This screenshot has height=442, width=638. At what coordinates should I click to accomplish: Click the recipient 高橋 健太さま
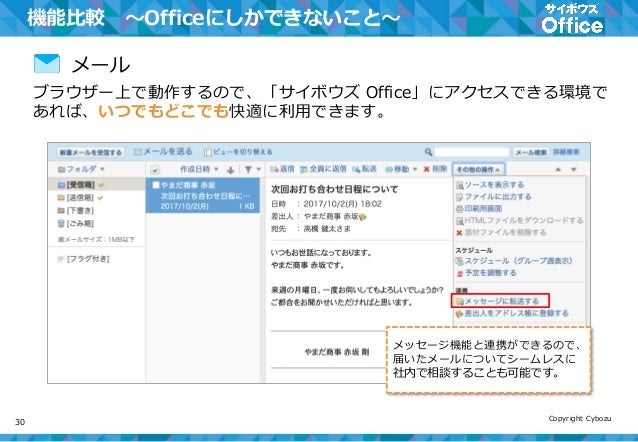click(x=327, y=229)
